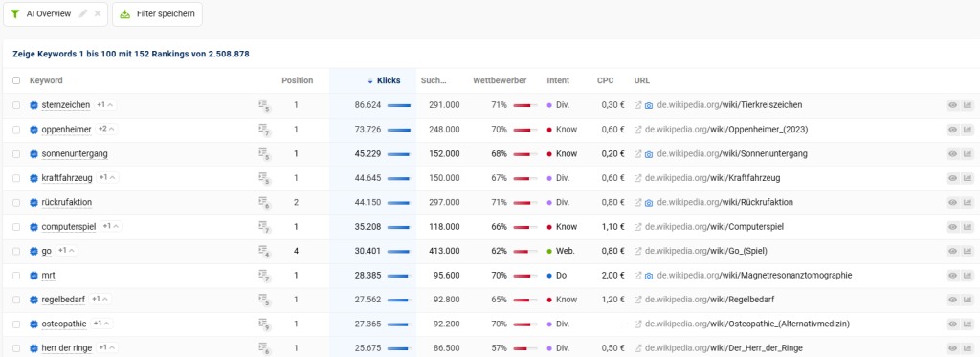Click competition bar for herr der ringe 57%

(x=525, y=348)
